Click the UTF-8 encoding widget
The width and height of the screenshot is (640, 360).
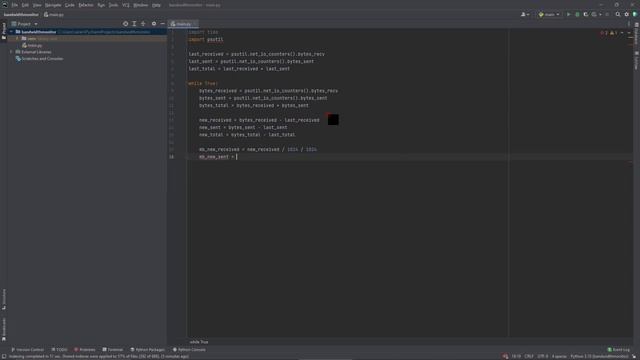(543, 356)
